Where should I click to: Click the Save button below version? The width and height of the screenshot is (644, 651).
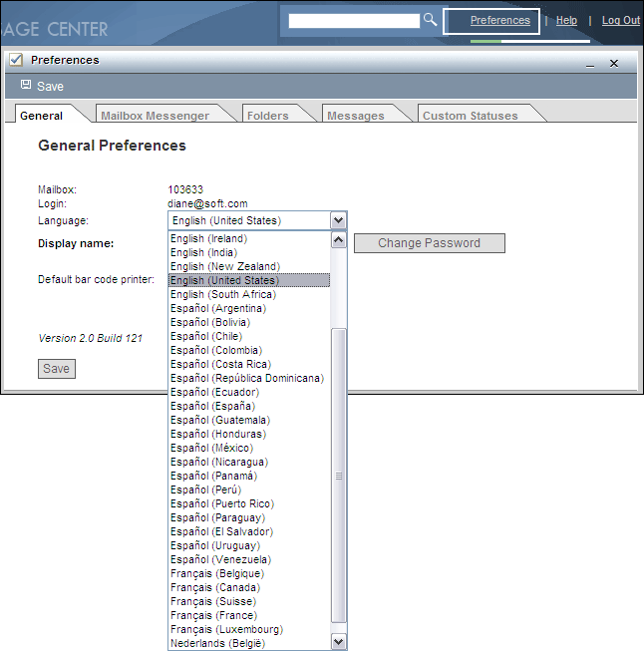click(x=56, y=369)
